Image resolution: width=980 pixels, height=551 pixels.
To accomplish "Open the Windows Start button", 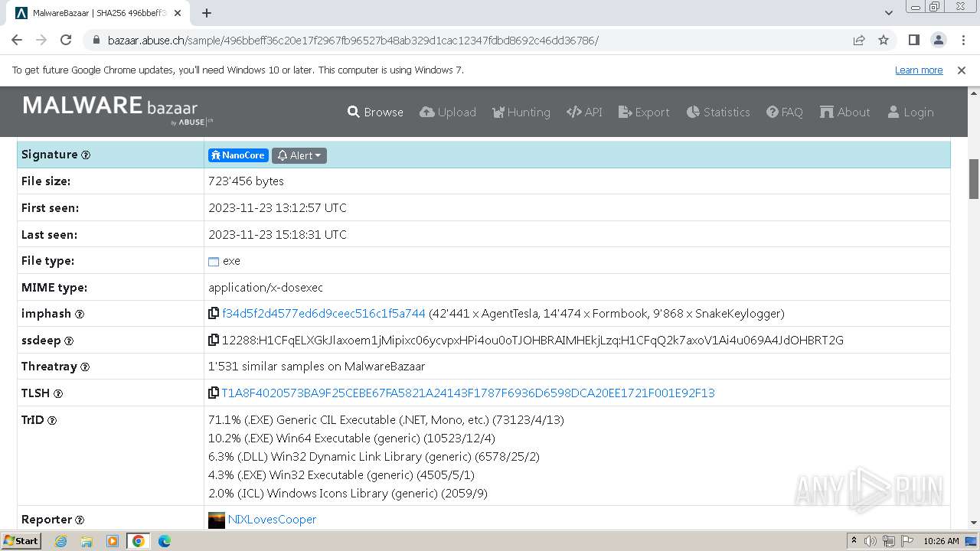I will coord(21,541).
